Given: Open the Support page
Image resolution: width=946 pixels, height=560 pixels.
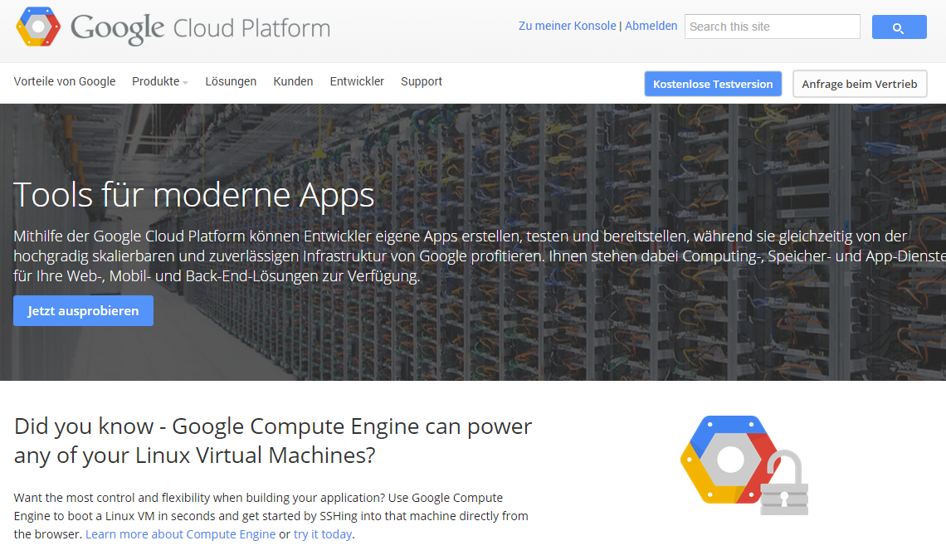Looking at the screenshot, I should (421, 81).
